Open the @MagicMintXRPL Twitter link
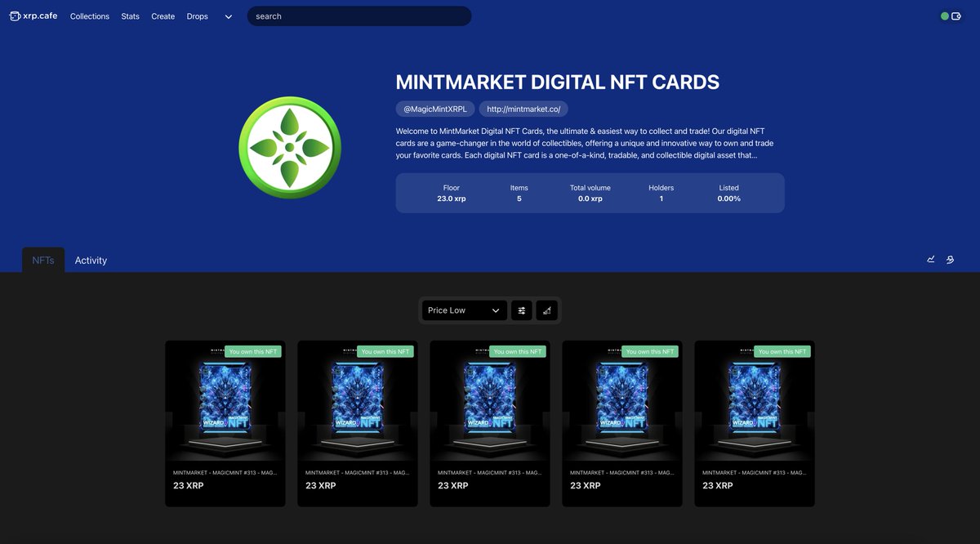 (435, 109)
